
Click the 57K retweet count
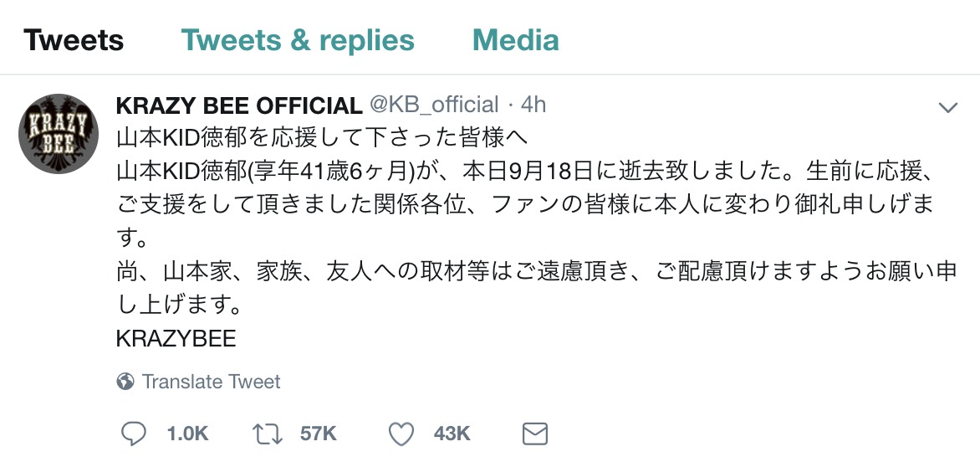(318, 434)
